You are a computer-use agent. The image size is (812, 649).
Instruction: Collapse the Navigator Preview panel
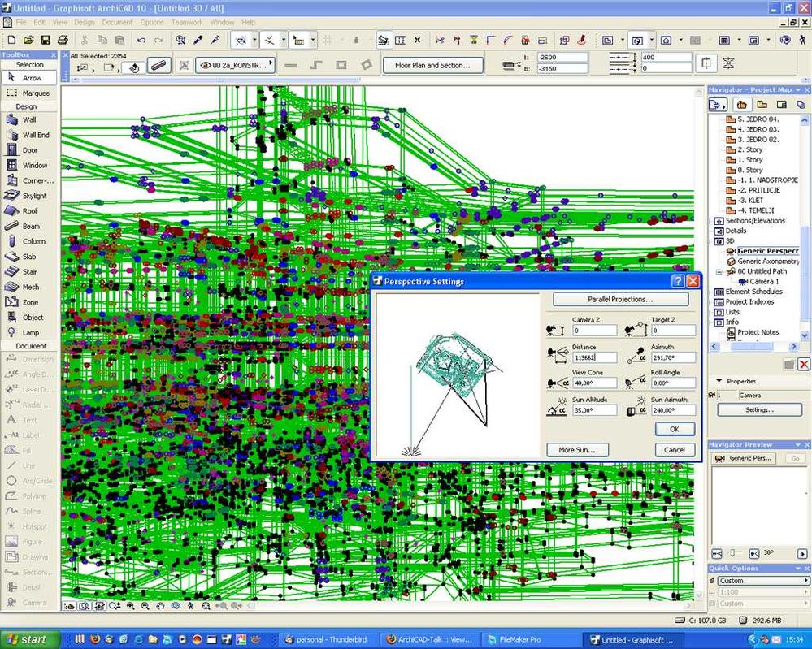[x=798, y=444]
